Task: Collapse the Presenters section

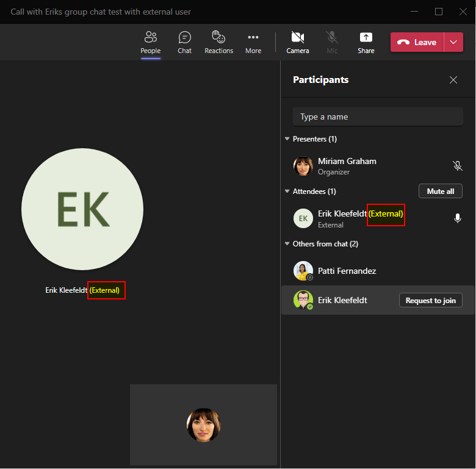Action: pyautogui.click(x=287, y=139)
